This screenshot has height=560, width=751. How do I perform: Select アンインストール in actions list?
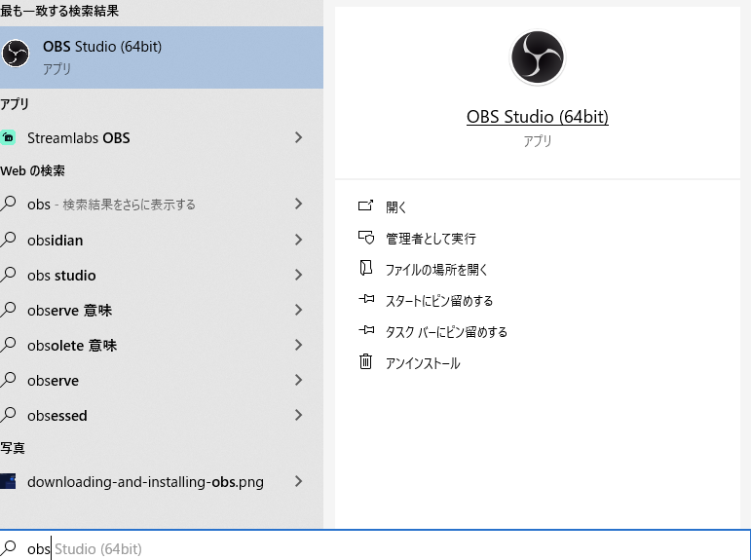click(423, 363)
